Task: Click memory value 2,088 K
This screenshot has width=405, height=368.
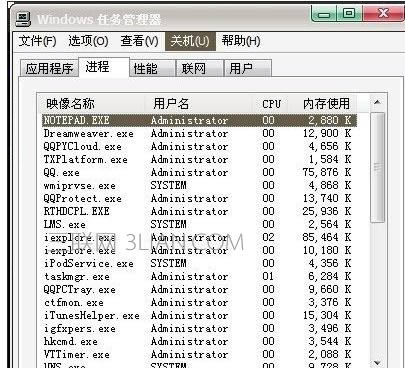Action: [330, 354]
